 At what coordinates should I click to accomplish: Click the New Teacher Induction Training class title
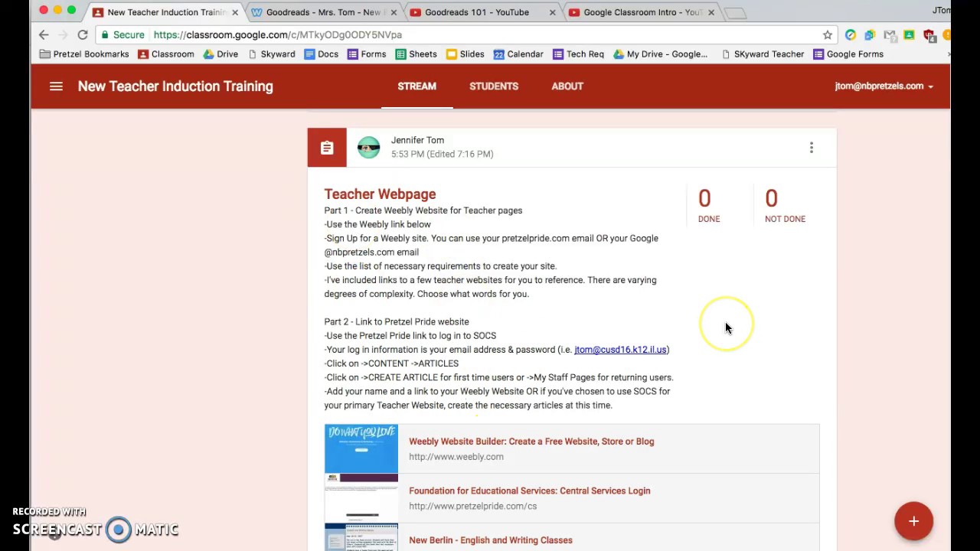tap(175, 86)
